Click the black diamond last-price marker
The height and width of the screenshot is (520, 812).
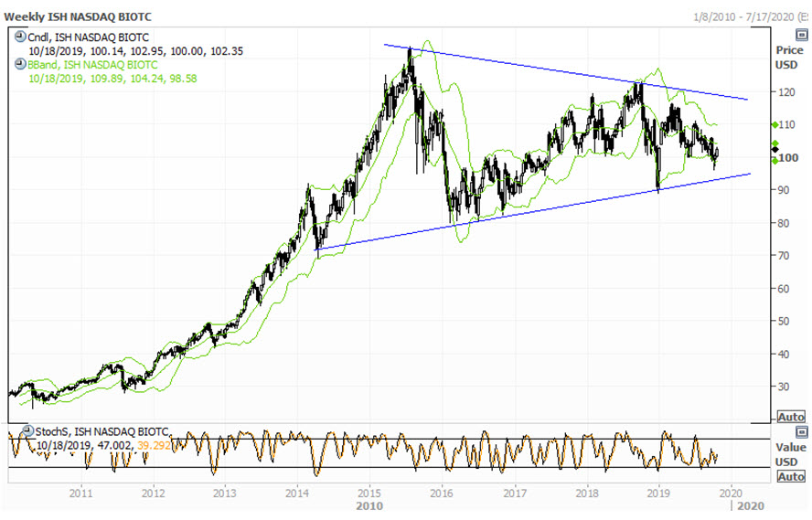[775, 150]
